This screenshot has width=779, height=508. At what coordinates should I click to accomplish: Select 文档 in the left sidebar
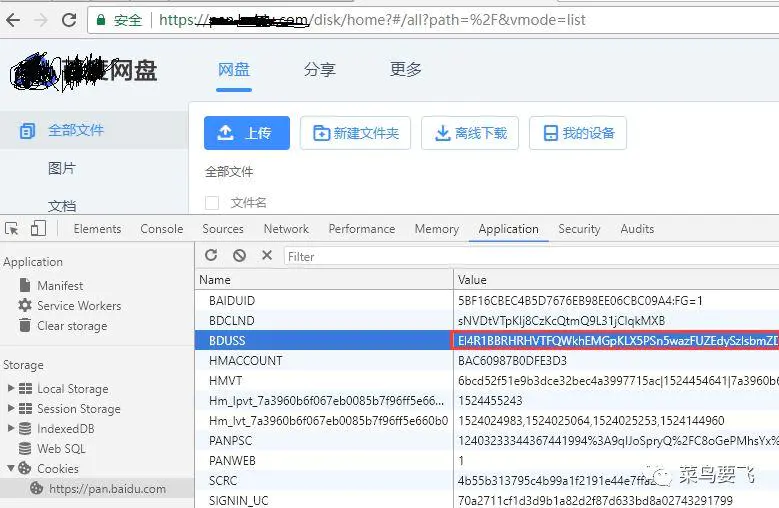[x=62, y=206]
